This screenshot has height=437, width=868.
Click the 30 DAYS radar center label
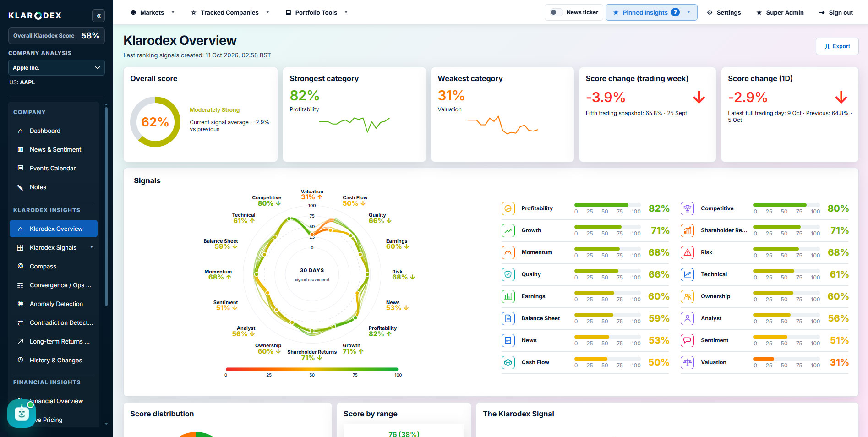pos(312,270)
